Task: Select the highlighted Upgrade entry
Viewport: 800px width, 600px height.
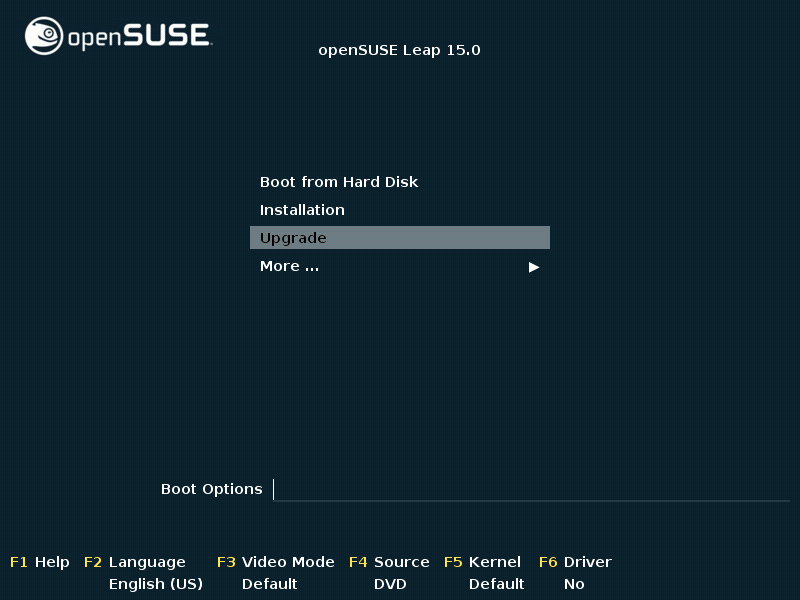Action: [x=399, y=238]
